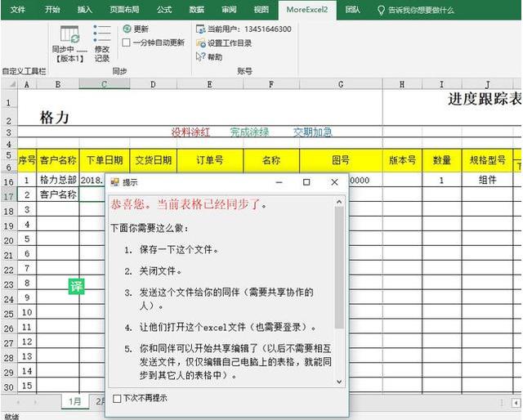Click the green 完成涂绿 legend text
Viewport: 523px width, 420px height.
249,132
